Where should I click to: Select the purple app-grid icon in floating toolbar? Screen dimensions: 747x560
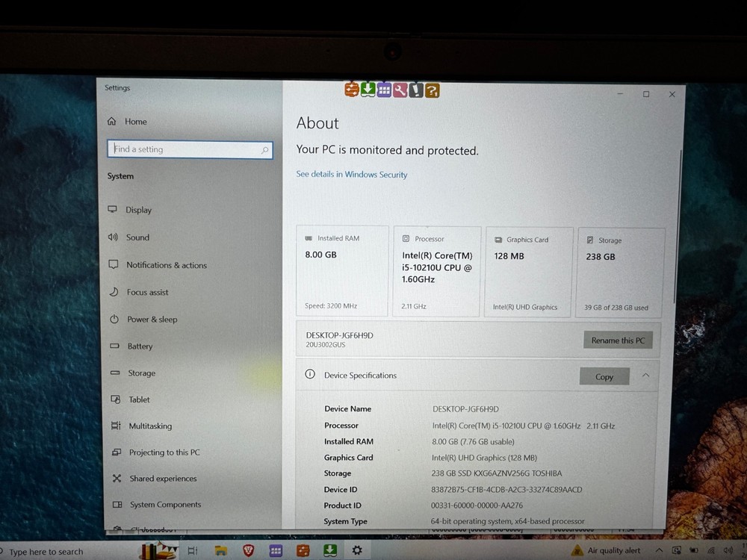point(384,90)
